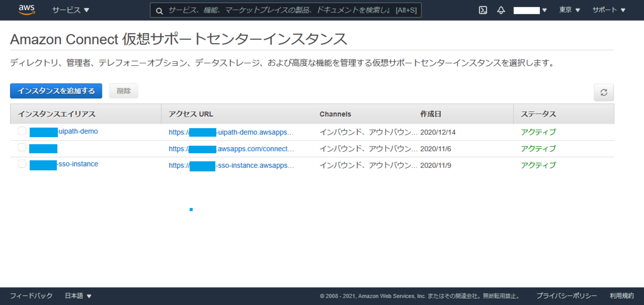644x305 pixels.
Task: Open the 利用規約 footer link
Action: point(621,295)
